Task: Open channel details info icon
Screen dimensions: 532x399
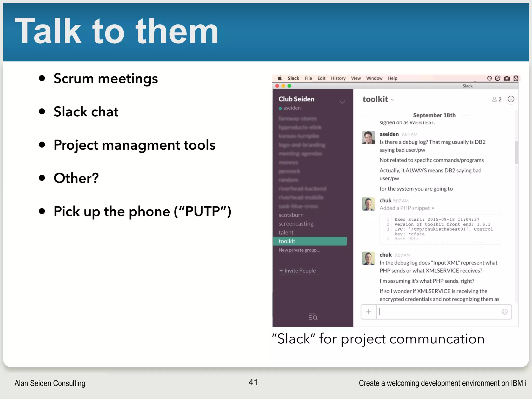Action: coord(511,99)
